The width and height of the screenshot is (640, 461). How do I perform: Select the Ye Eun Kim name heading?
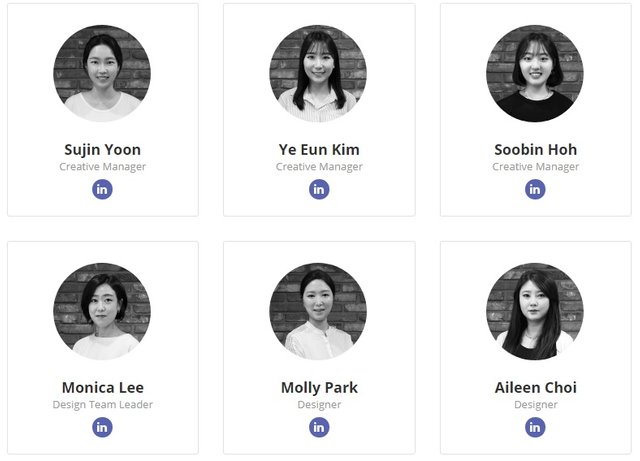319,150
